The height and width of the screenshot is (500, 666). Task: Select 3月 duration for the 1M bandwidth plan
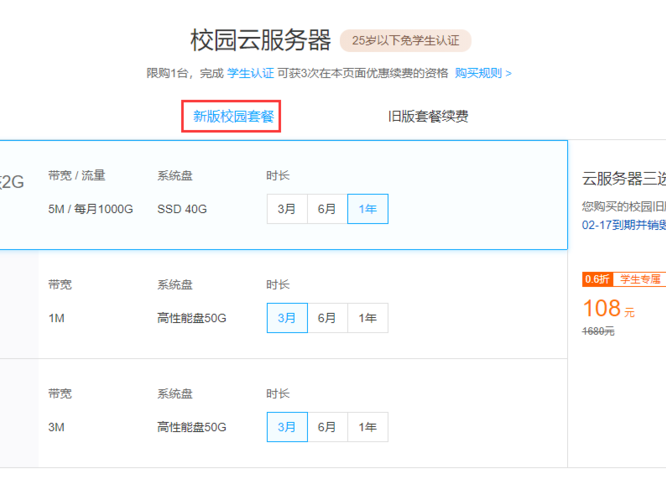pos(287,318)
